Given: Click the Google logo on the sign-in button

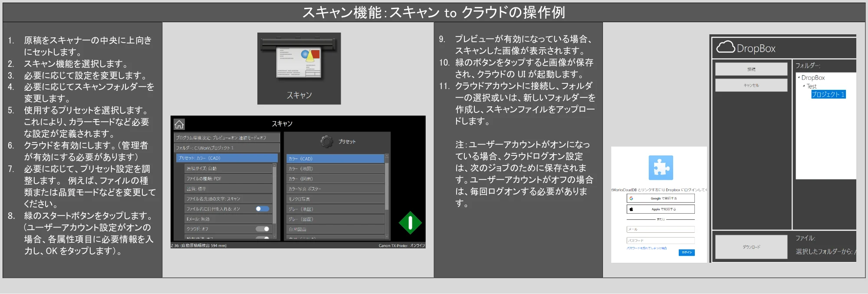Looking at the screenshot, I should point(631,198).
